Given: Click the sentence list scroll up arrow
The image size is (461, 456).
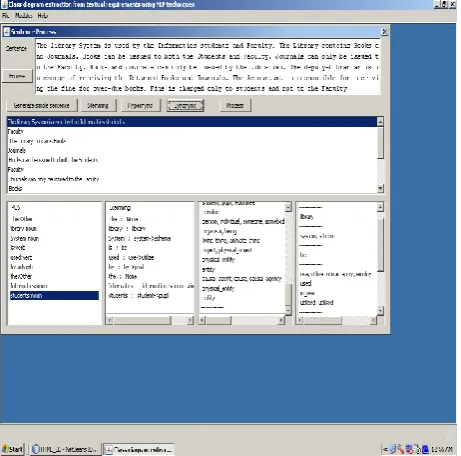Looking at the screenshot, I should point(380,122).
